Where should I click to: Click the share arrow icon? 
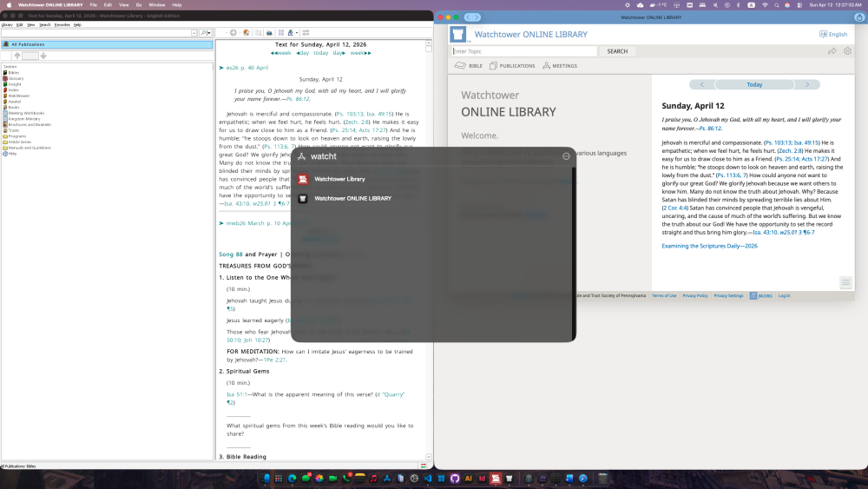(x=832, y=51)
